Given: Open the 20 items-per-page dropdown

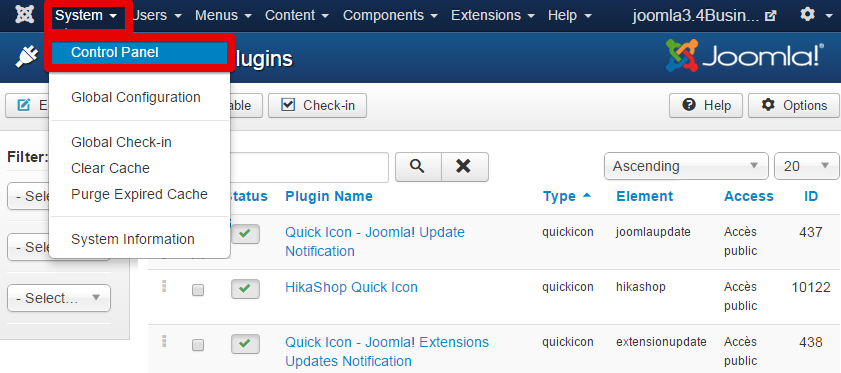Looking at the screenshot, I should 807,166.
